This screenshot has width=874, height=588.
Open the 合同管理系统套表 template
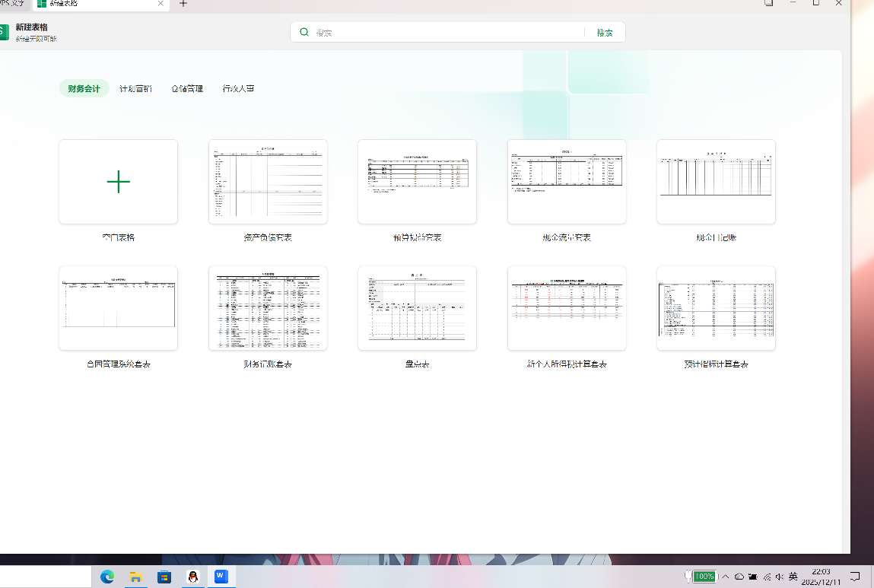tap(118, 308)
